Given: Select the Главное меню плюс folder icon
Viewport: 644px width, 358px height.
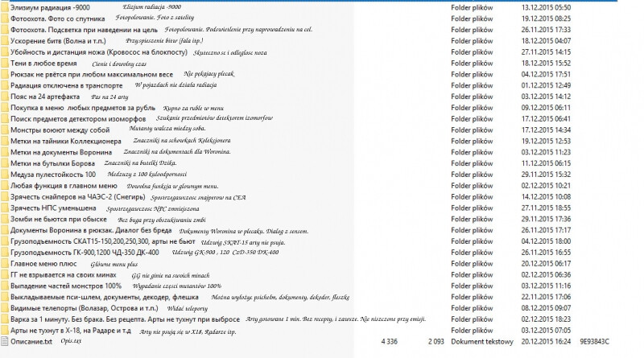Looking at the screenshot, I should click(5, 263).
